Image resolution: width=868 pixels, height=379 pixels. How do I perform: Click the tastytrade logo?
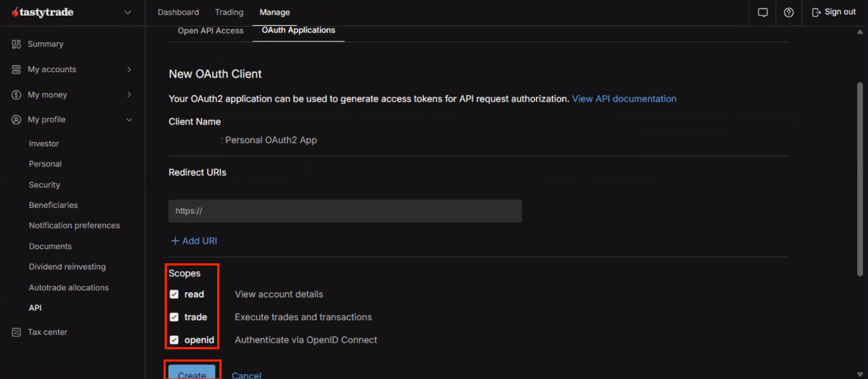(x=42, y=13)
